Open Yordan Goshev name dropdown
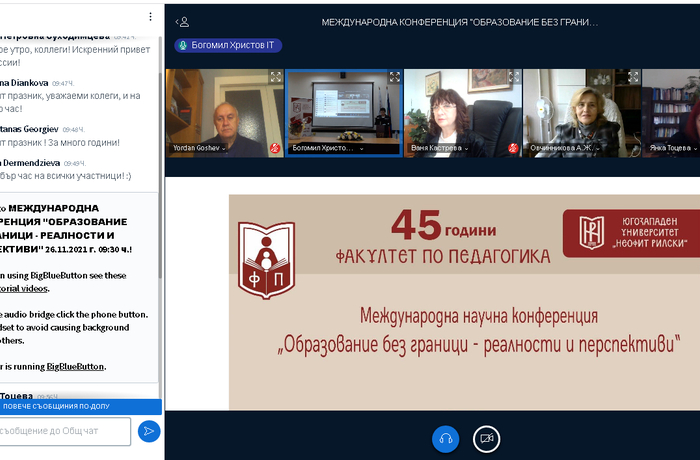Screen dimensions: 700x460 (199, 148)
